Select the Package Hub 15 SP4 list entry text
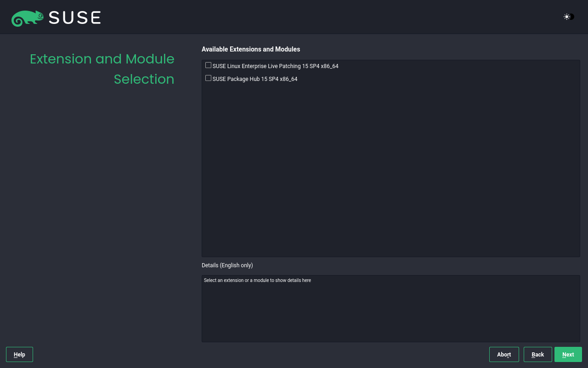Image resolution: width=588 pixels, height=368 pixels. pos(255,79)
